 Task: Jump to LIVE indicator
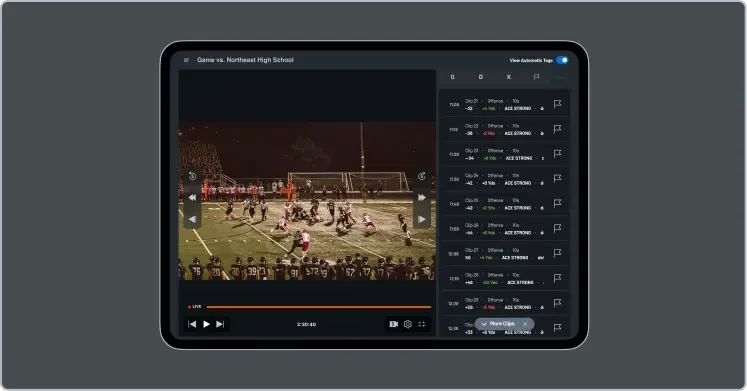pyautogui.click(x=194, y=307)
